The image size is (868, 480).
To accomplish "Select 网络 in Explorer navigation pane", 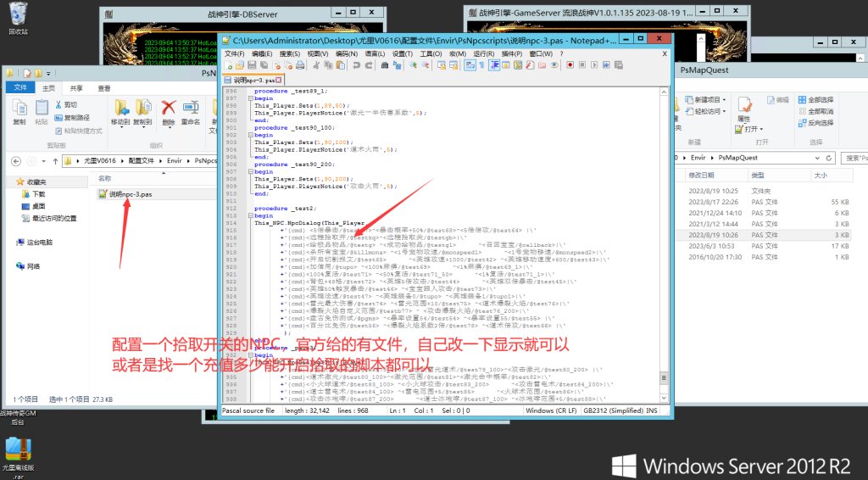I will [29, 266].
